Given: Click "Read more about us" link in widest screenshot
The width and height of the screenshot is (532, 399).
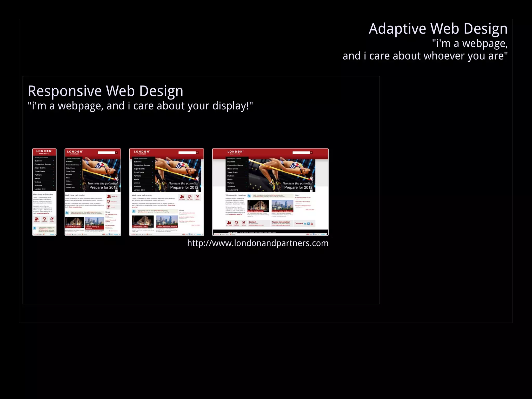Looking at the screenshot, I should pos(236,214).
